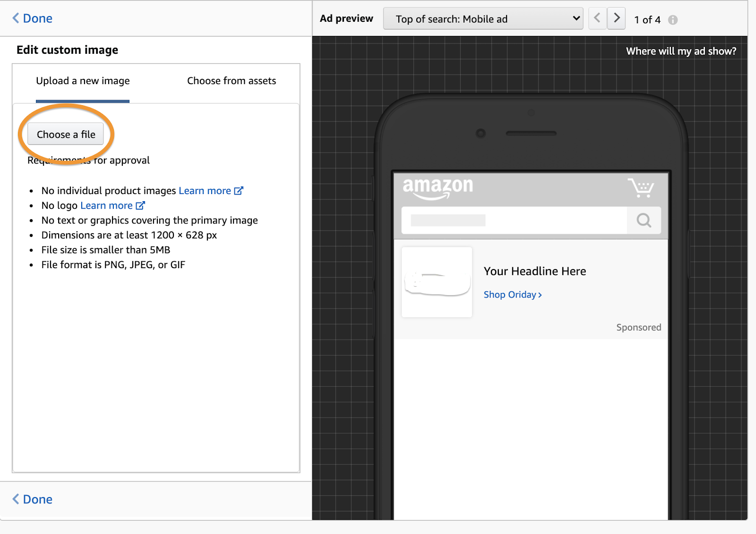Go to previous ad preview arrow
Viewport: 756px width, 534px height.
597,18
